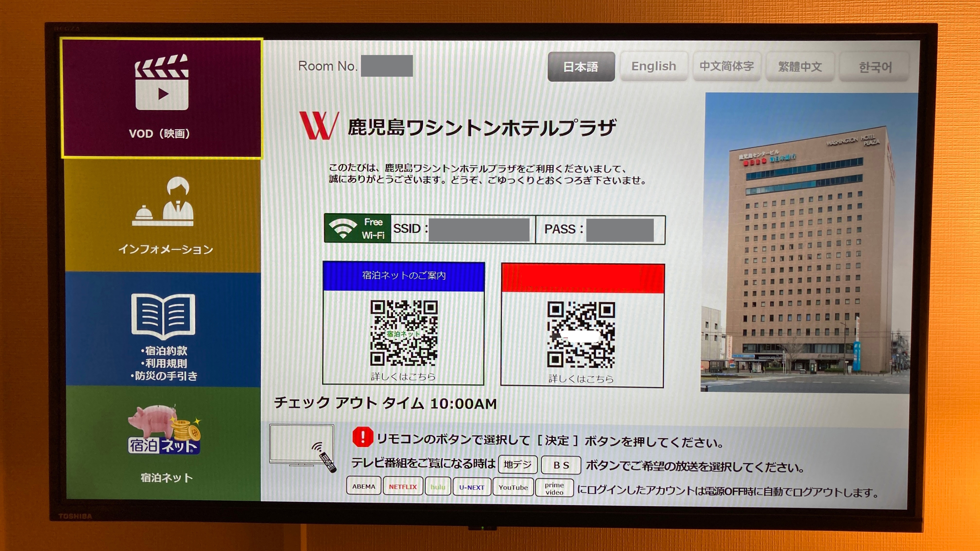Switch language to 한국어
Image resolution: width=980 pixels, height=551 pixels.
(875, 67)
